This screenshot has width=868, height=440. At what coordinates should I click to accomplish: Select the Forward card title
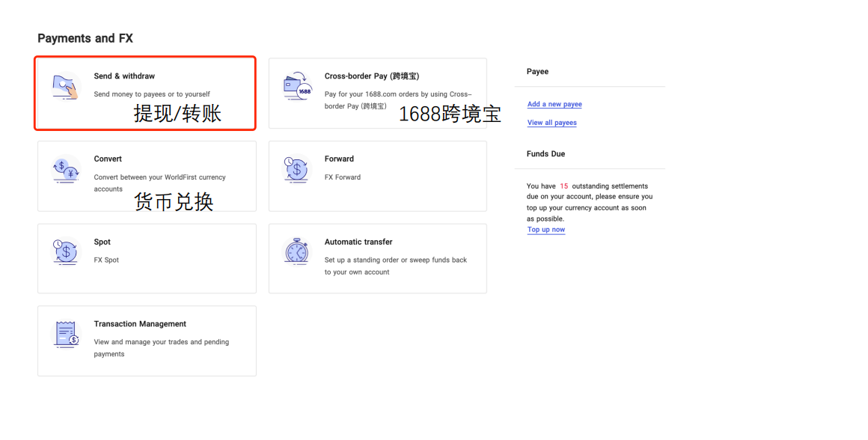pyautogui.click(x=339, y=159)
